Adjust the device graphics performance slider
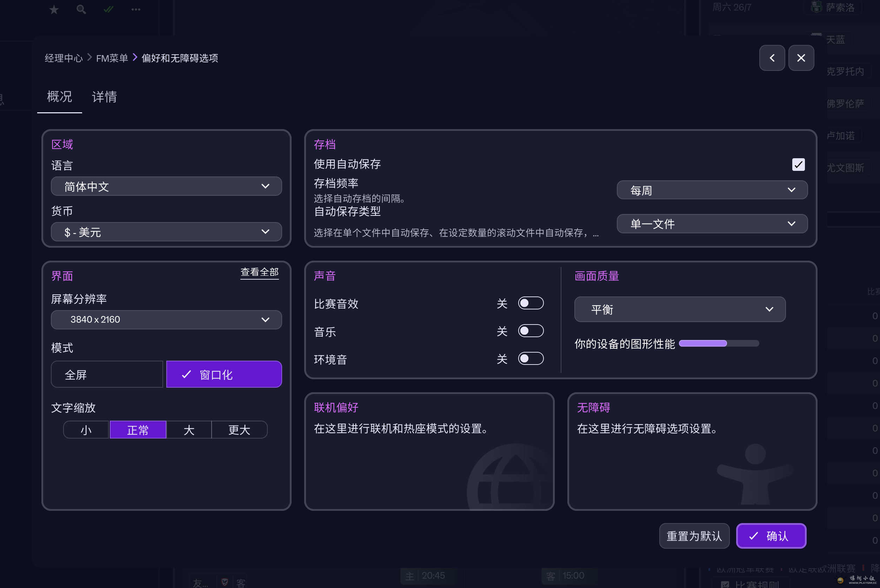This screenshot has height=588, width=880. coord(719,343)
